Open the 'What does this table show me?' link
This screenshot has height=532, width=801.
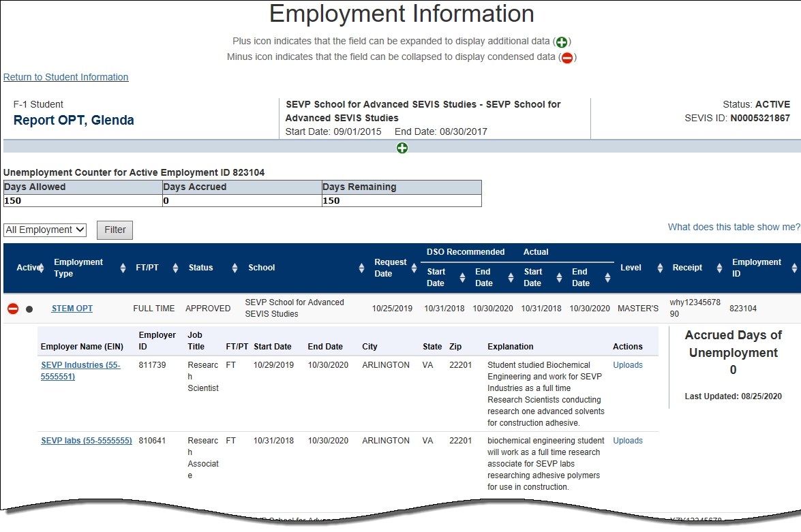pos(734,228)
